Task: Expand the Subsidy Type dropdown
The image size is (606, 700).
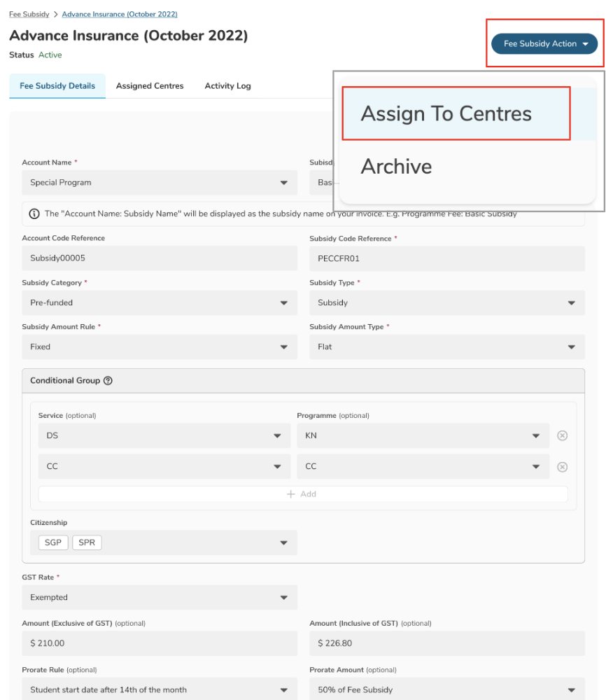Action: [x=446, y=303]
